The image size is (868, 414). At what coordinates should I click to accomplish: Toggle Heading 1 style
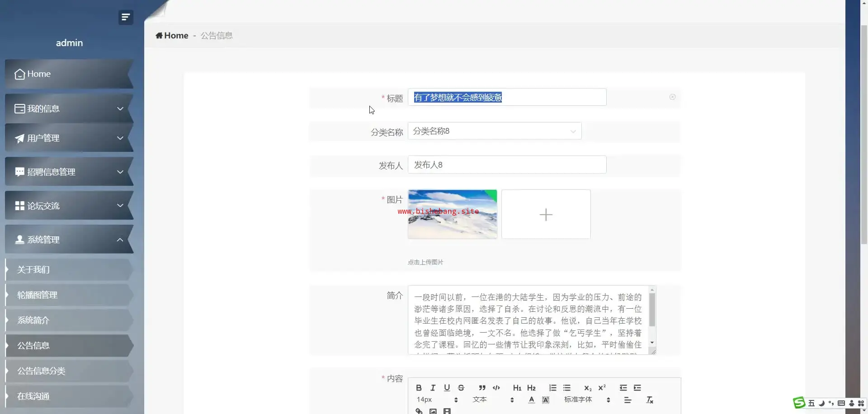point(517,388)
